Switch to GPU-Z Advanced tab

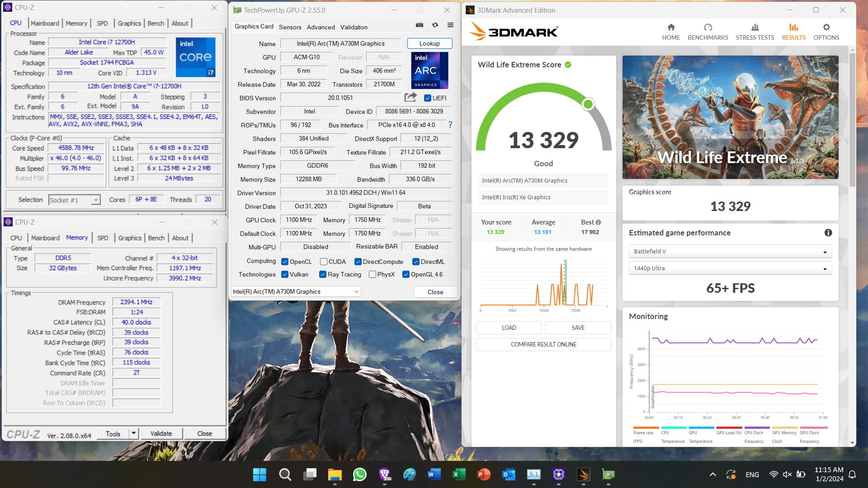(321, 27)
